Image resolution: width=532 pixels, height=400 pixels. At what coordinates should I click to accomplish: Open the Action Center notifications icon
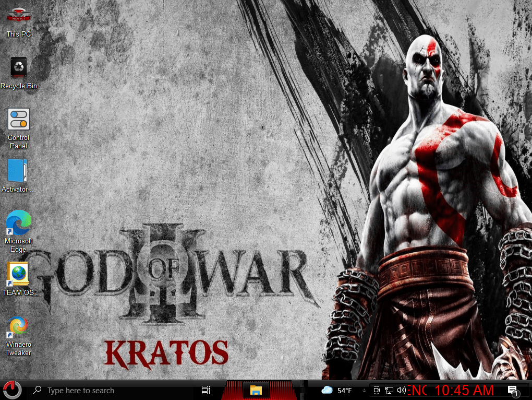[513, 391]
